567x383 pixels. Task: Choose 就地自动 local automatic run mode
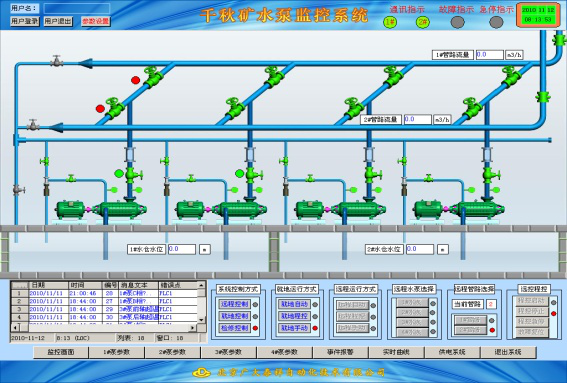(294, 304)
